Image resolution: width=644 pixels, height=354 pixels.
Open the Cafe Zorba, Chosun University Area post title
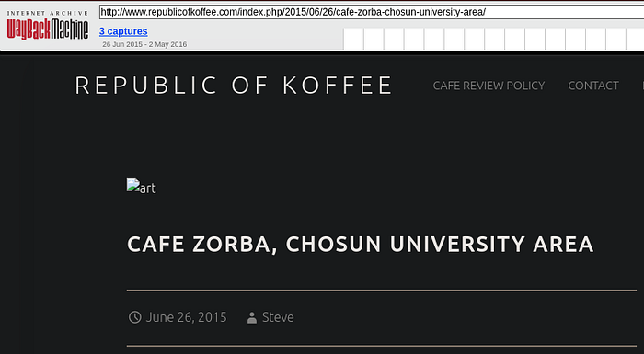(x=361, y=244)
